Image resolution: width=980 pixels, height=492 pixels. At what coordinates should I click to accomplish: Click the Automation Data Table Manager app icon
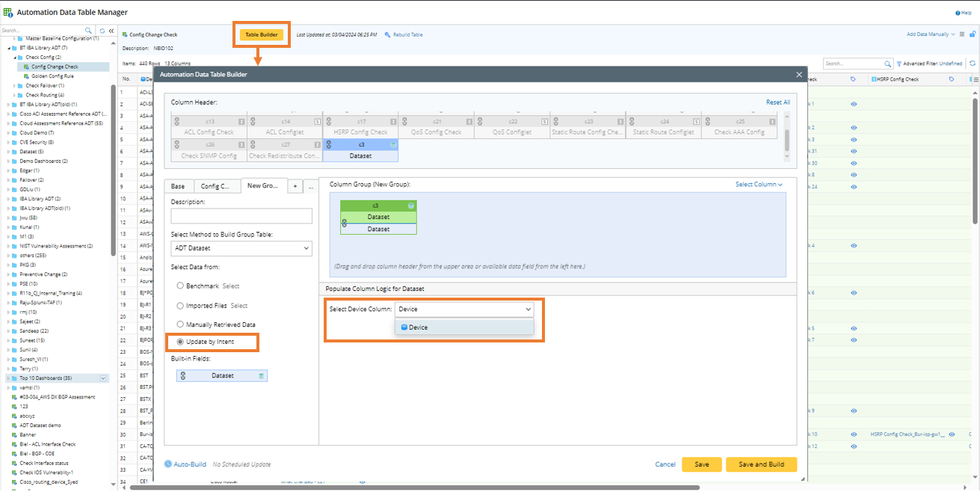coord(7,12)
